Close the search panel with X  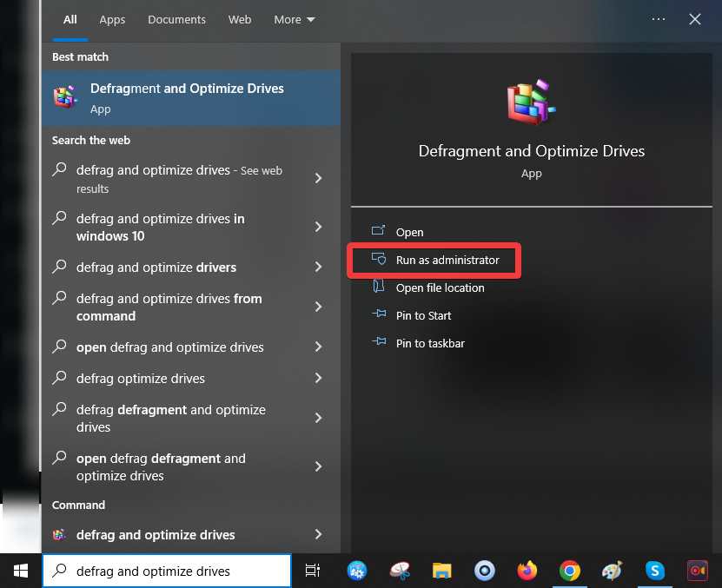694,19
